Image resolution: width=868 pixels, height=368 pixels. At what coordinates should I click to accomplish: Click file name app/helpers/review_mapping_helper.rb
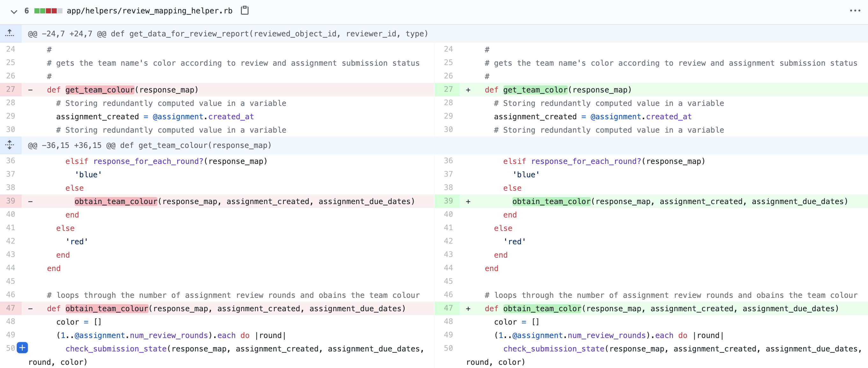(x=150, y=11)
